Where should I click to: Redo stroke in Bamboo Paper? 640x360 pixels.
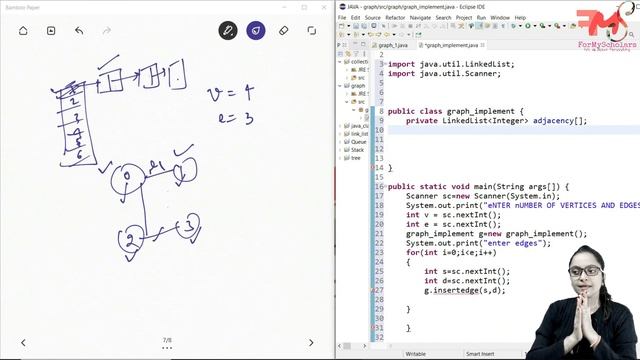pos(107,31)
